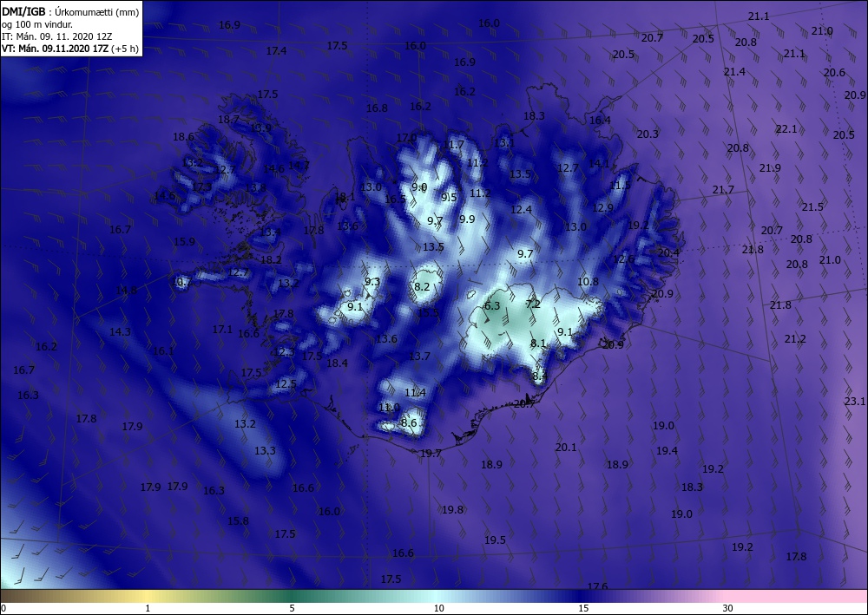The image size is (868, 615).
Task: Click the value 15.9 on the map
Action: 184,242
